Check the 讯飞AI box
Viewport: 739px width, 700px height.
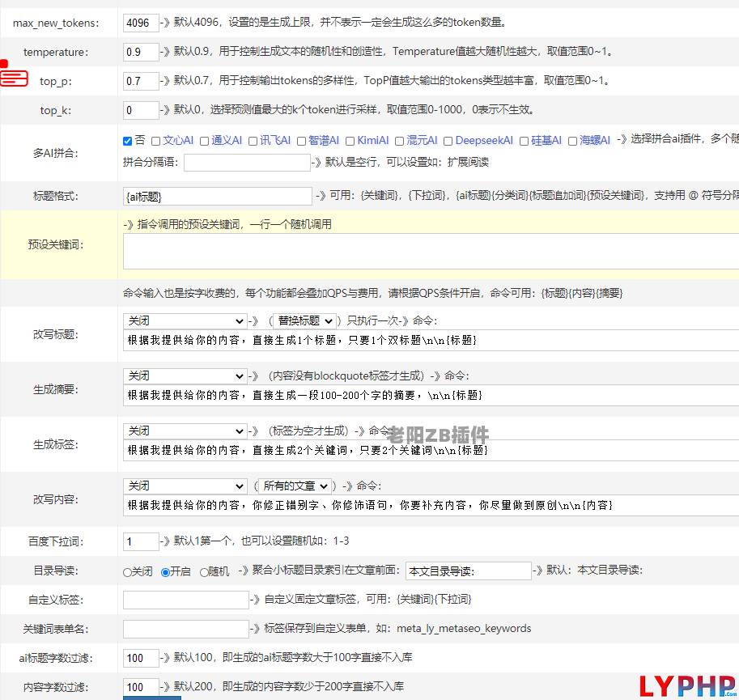tap(253, 141)
